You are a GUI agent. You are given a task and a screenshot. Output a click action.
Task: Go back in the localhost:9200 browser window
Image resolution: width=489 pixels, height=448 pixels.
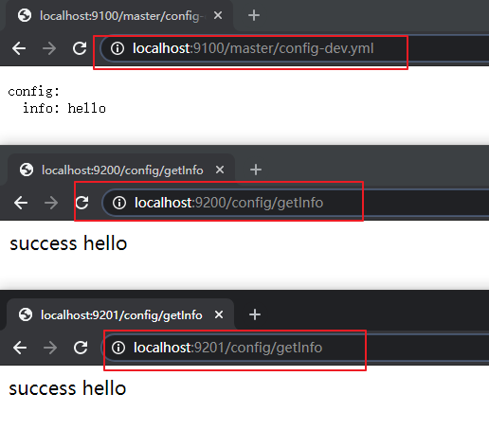click(21, 203)
